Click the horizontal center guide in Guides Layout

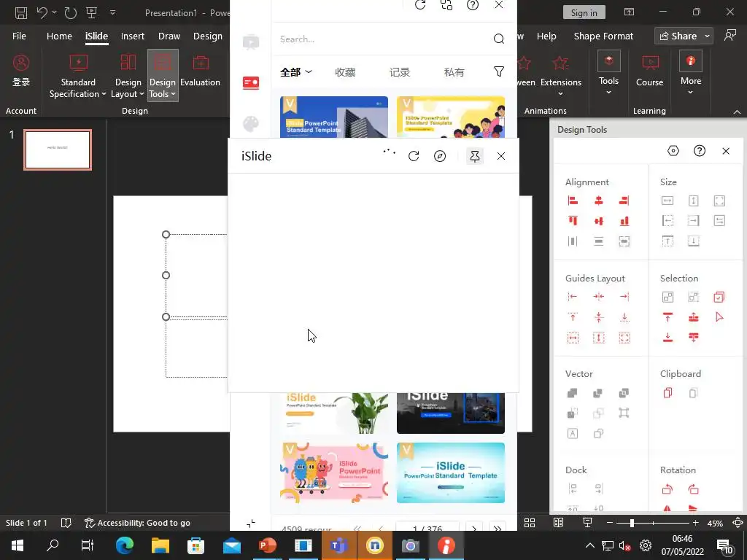[x=598, y=297]
